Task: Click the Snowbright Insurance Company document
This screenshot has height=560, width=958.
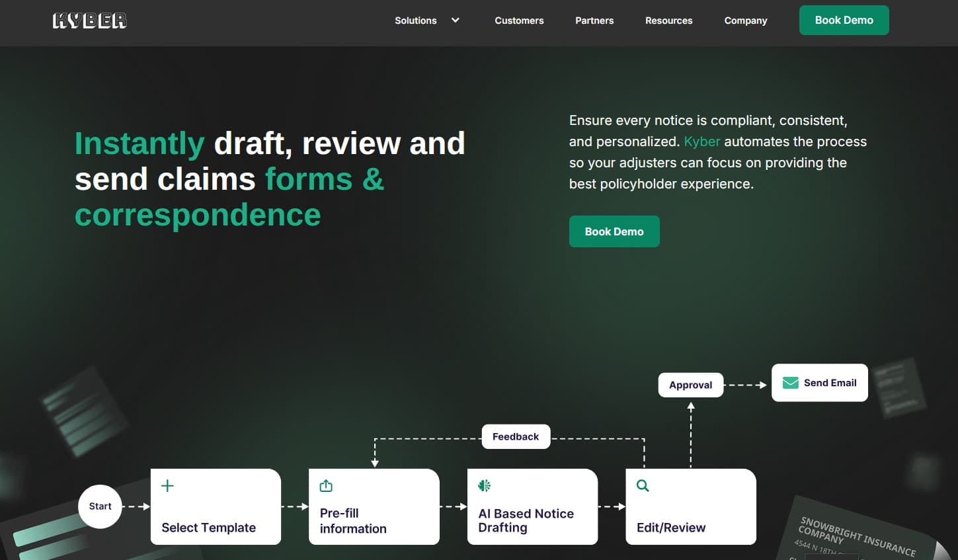Action: (x=863, y=528)
